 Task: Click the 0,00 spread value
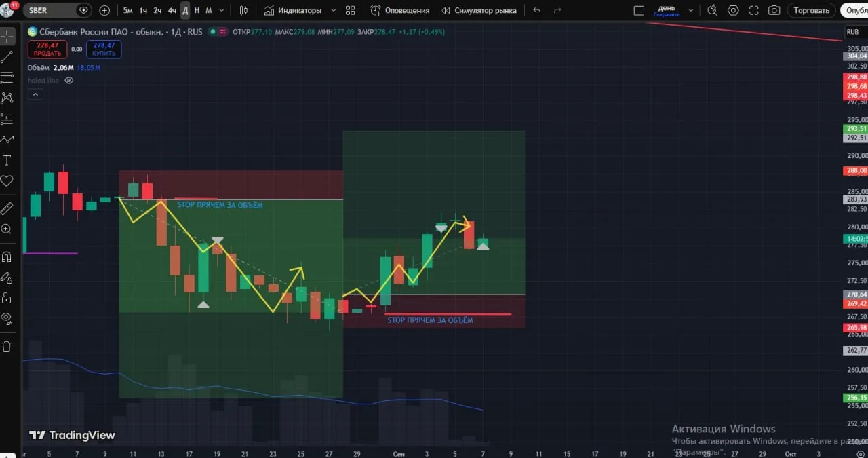click(x=77, y=50)
